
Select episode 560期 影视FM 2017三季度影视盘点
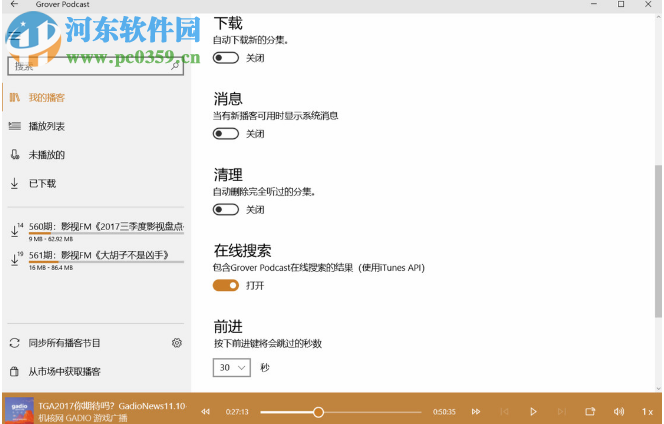click(106, 227)
